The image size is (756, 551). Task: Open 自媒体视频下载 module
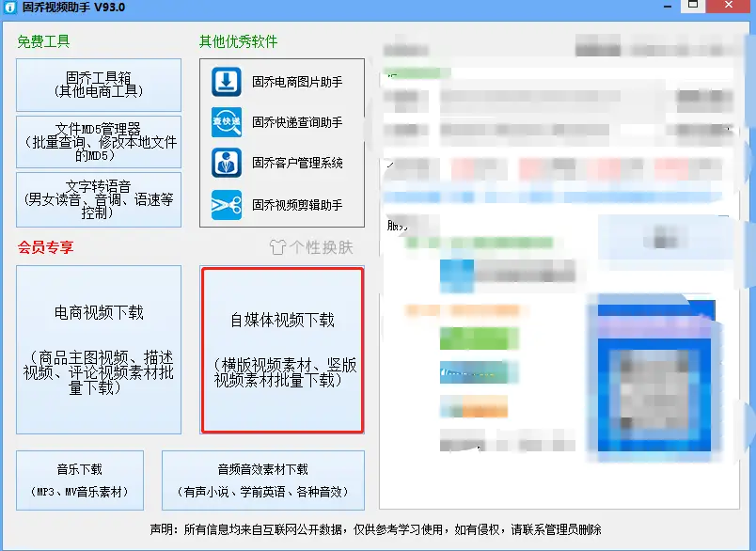click(282, 351)
